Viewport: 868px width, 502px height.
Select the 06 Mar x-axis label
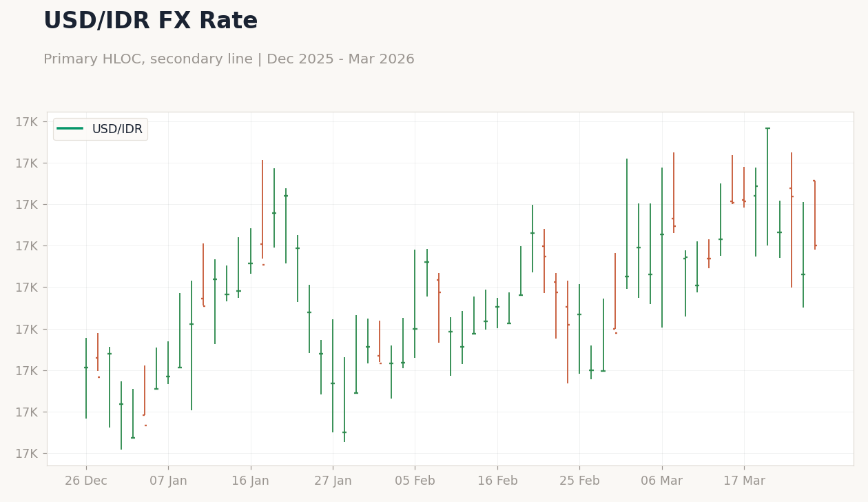(662, 481)
